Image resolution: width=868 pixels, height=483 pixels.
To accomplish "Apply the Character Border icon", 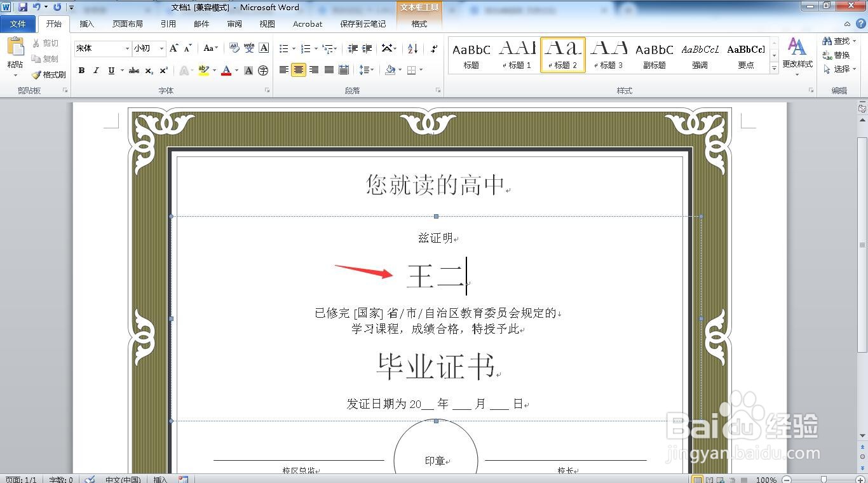I will point(264,48).
